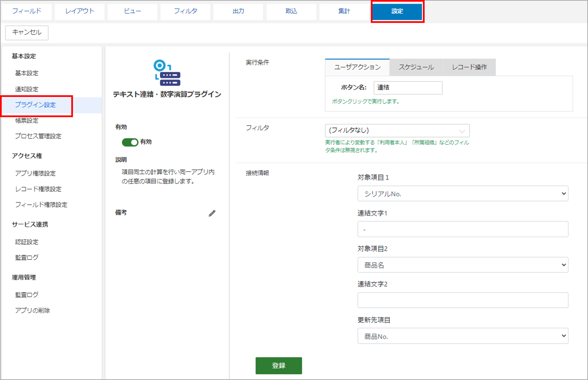
Task: Click the 説明 text about 項目同士の計算
Action: [x=168, y=177]
